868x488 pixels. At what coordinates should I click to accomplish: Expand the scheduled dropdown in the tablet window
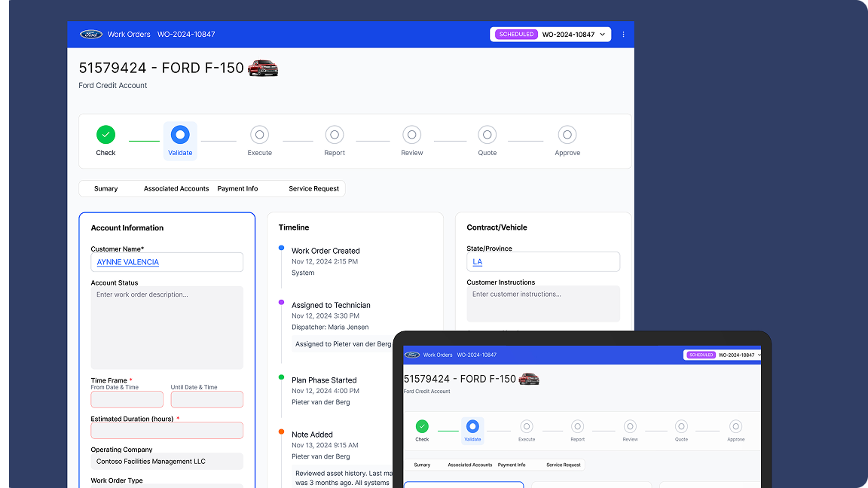pos(723,355)
